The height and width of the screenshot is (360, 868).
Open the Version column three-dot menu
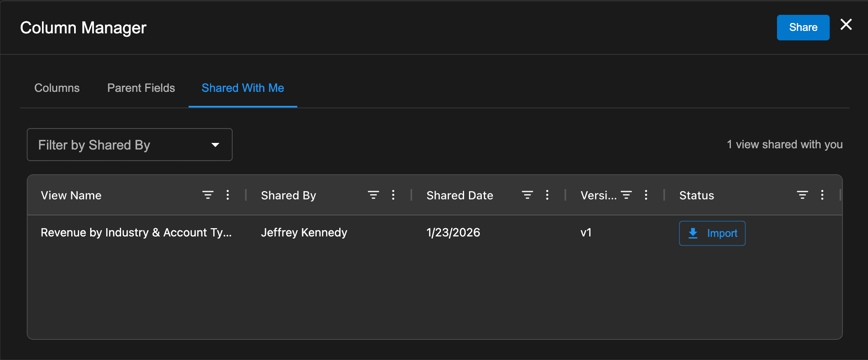(x=646, y=195)
